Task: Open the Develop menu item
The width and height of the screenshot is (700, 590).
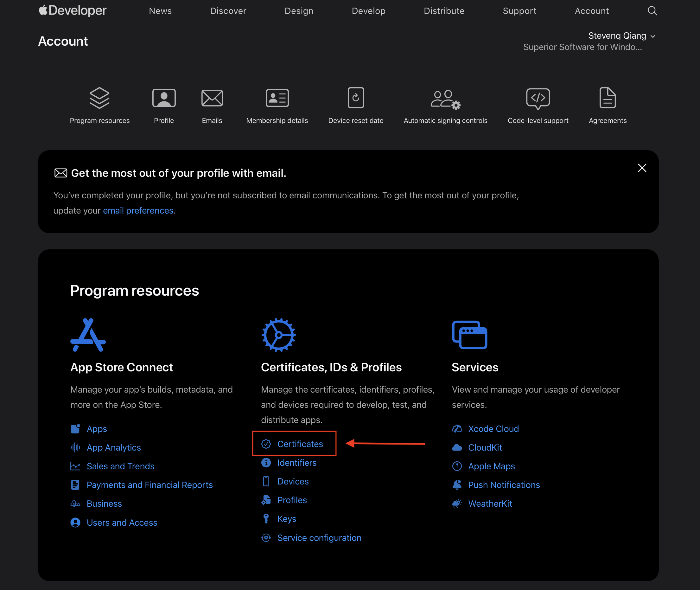Action: click(x=368, y=11)
